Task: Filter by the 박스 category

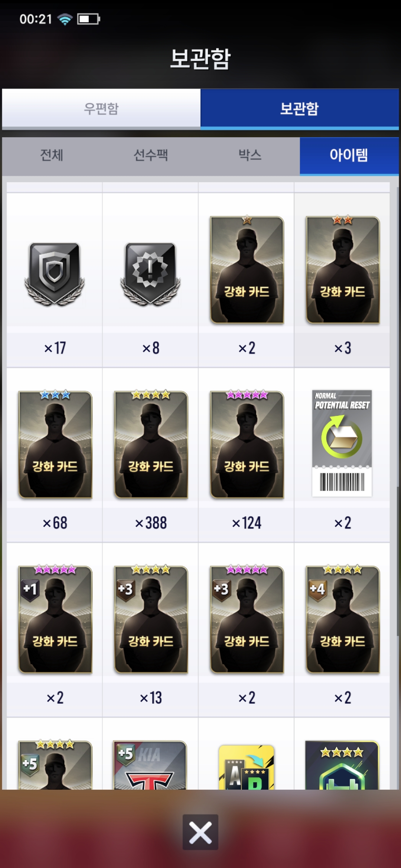Action: click(x=250, y=155)
